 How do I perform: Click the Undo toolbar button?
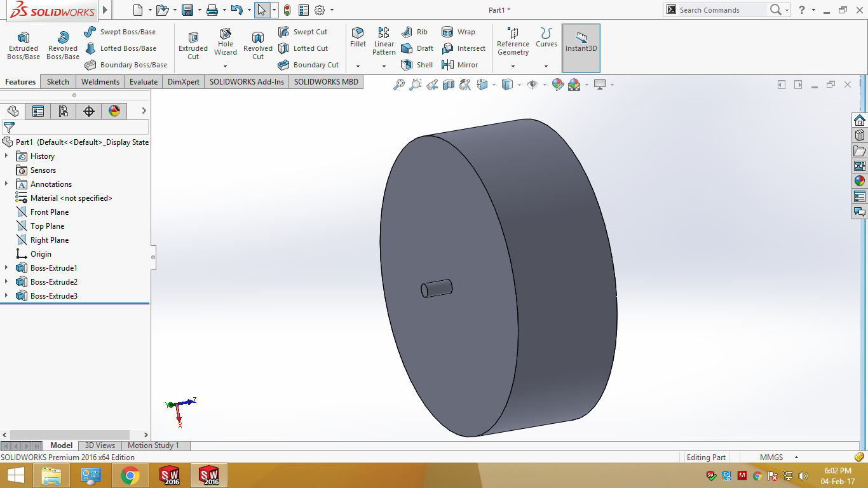[x=236, y=10]
